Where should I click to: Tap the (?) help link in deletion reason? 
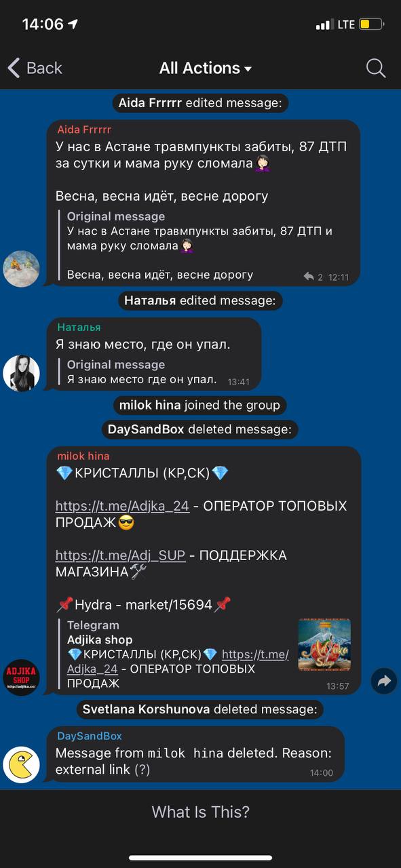[x=142, y=770]
